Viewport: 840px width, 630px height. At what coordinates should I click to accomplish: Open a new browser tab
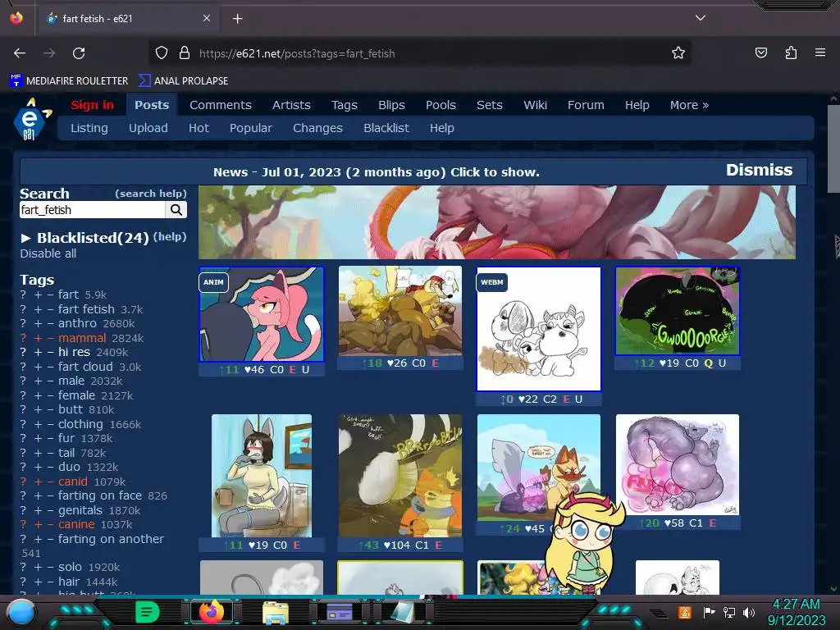[x=237, y=19]
